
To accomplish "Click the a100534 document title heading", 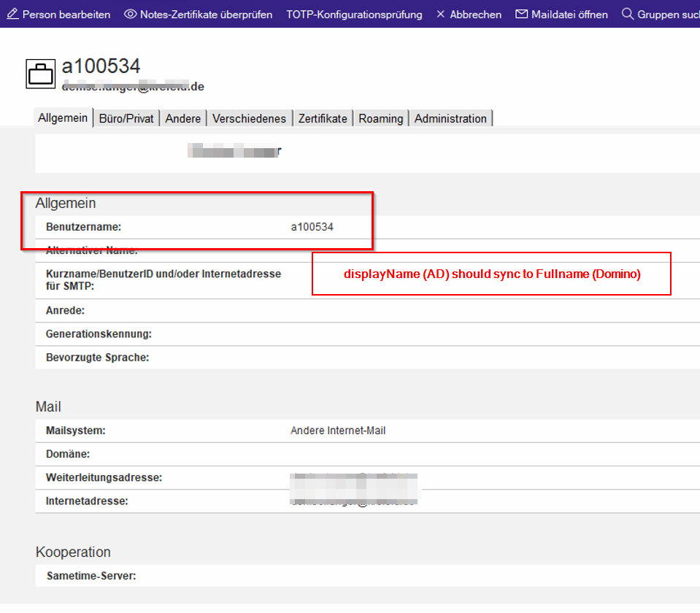I will 101,66.
